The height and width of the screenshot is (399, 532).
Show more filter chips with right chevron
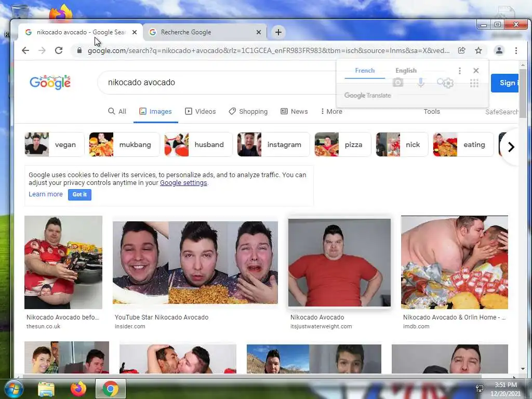coord(511,147)
